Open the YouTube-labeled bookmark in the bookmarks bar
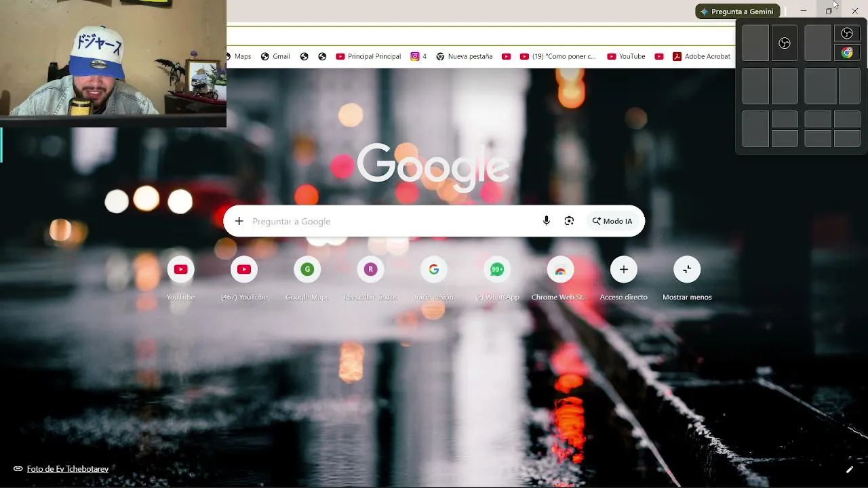This screenshot has height=488, width=868. pos(626,56)
